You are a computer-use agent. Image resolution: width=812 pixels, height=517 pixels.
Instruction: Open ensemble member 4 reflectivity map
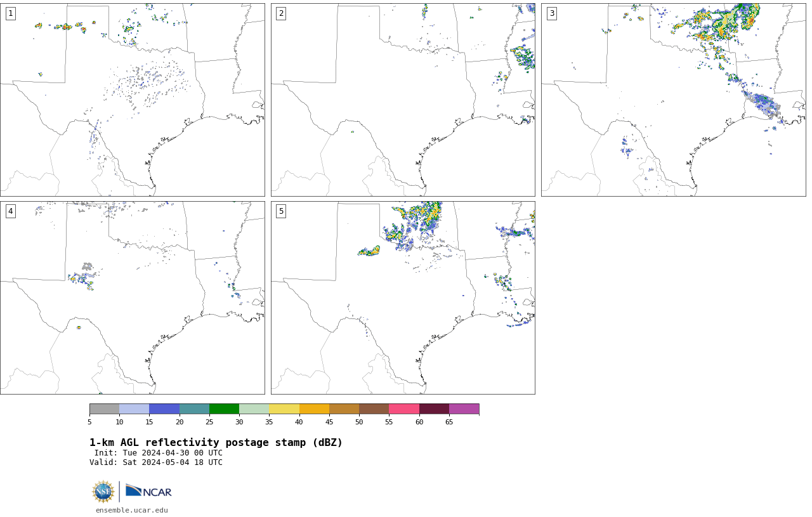[x=132, y=298]
